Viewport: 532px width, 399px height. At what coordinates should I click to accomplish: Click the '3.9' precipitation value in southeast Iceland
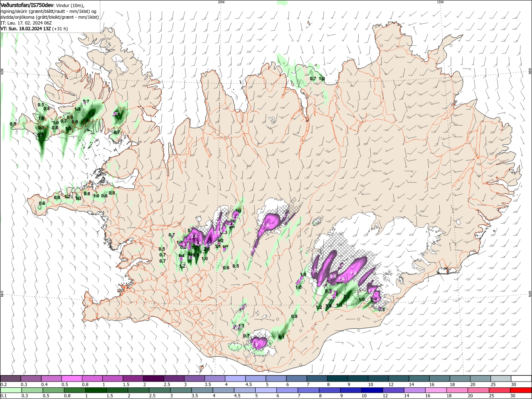pyautogui.click(x=328, y=306)
